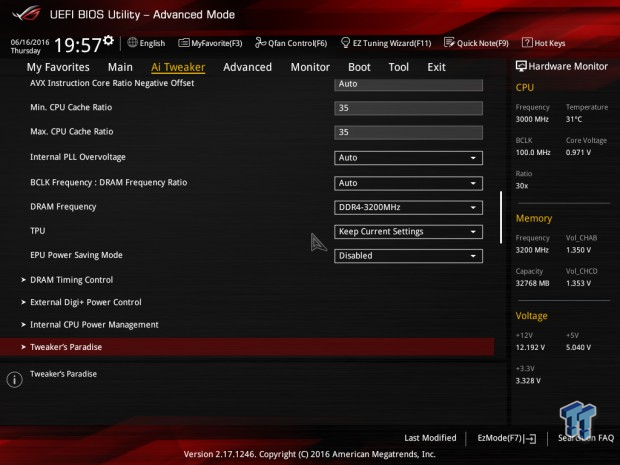Click the 06/16/2016 date text
620x465 pixels.
point(30,42)
